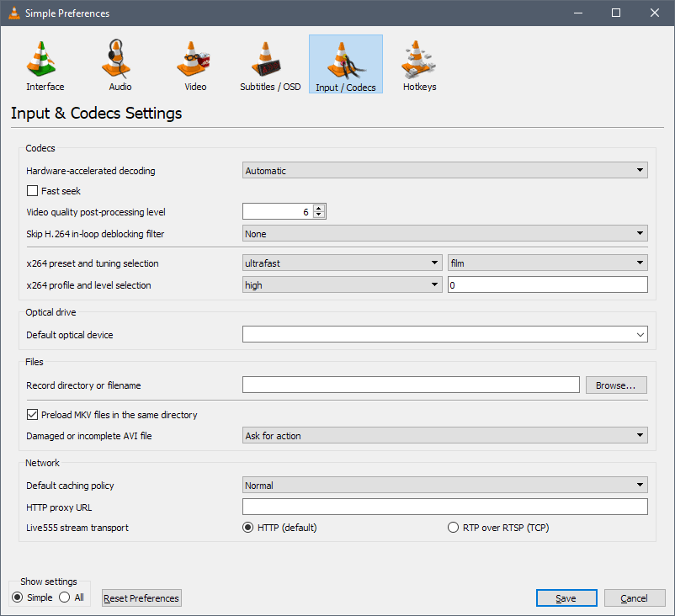Expand Skip H.264 in-loop deblocking filter dropdown
Viewport: 675px width, 616px height.
444,234
